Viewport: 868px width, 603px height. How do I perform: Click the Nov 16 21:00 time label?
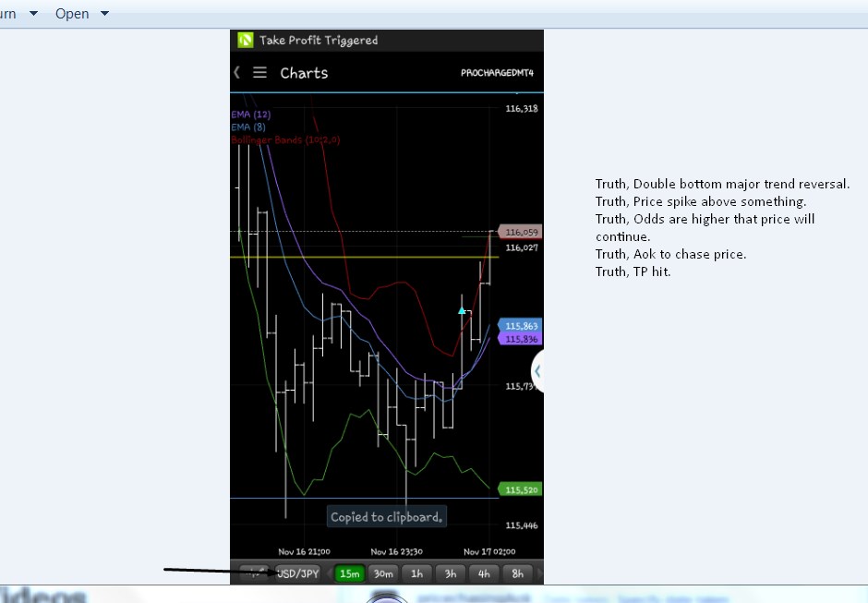point(304,551)
